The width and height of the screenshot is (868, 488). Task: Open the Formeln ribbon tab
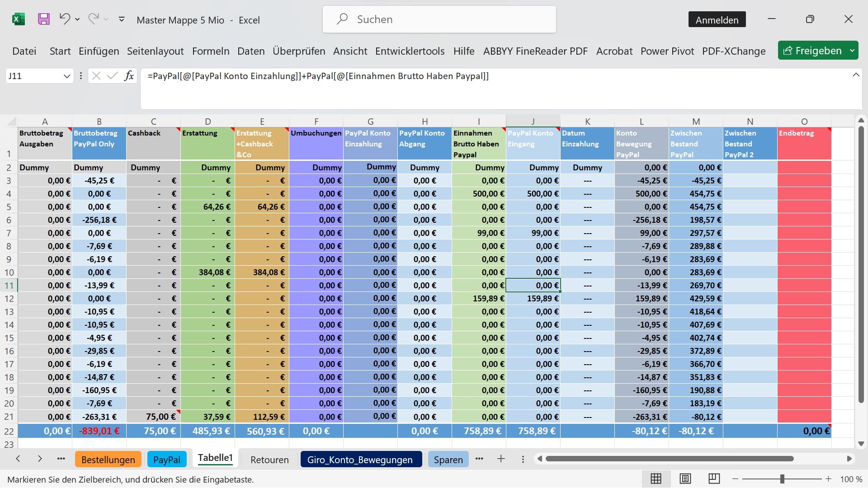click(x=211, y=51)
